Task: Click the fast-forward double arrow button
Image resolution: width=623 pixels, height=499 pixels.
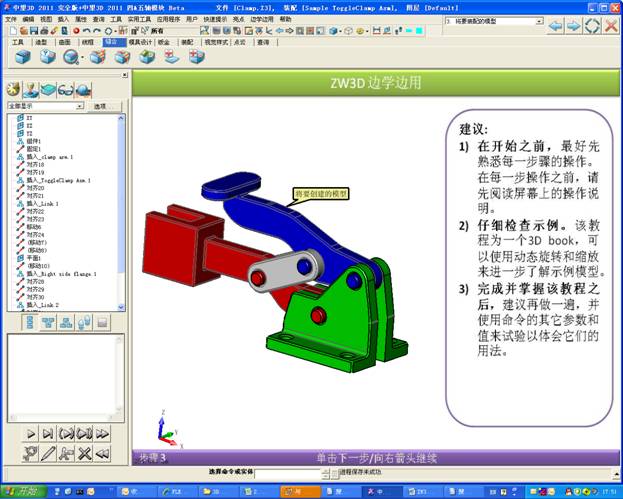Action: [102, 434]
